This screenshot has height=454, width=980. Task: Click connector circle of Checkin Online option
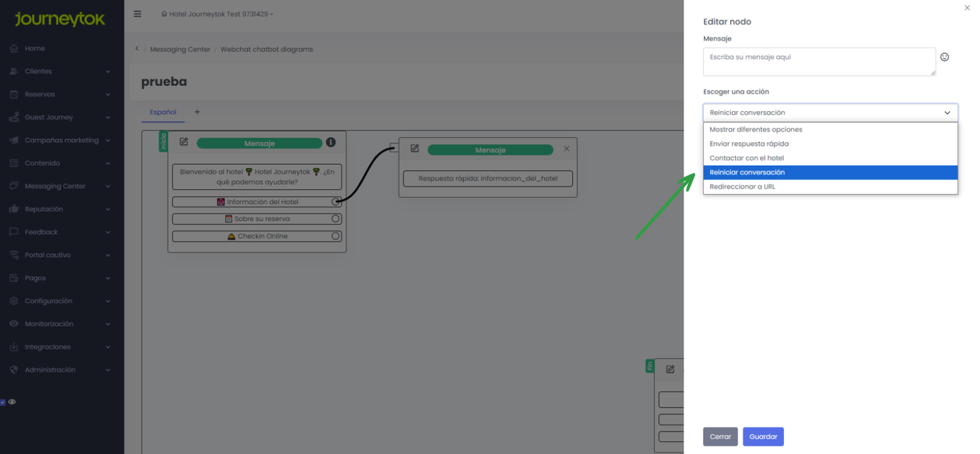coord(336,236)
